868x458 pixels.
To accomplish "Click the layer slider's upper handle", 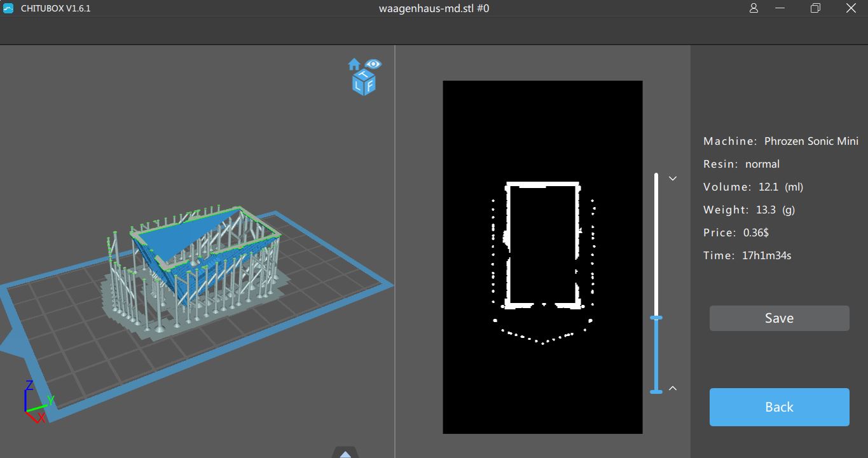I will 656,317.
